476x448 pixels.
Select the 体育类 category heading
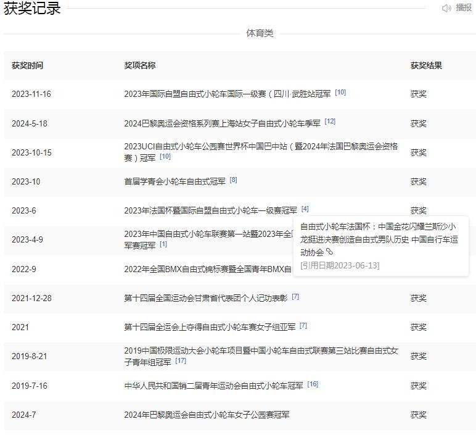260,33
